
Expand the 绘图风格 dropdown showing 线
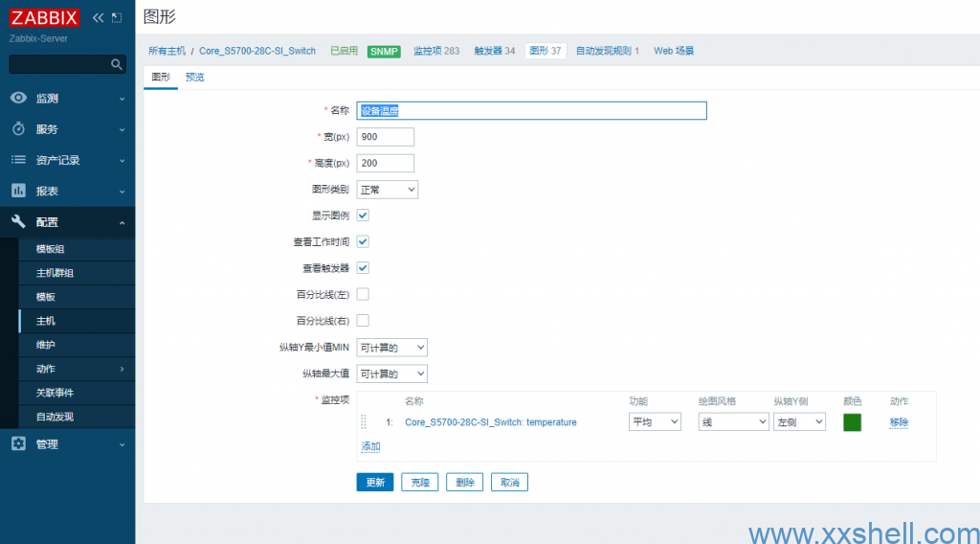point(733,422)
